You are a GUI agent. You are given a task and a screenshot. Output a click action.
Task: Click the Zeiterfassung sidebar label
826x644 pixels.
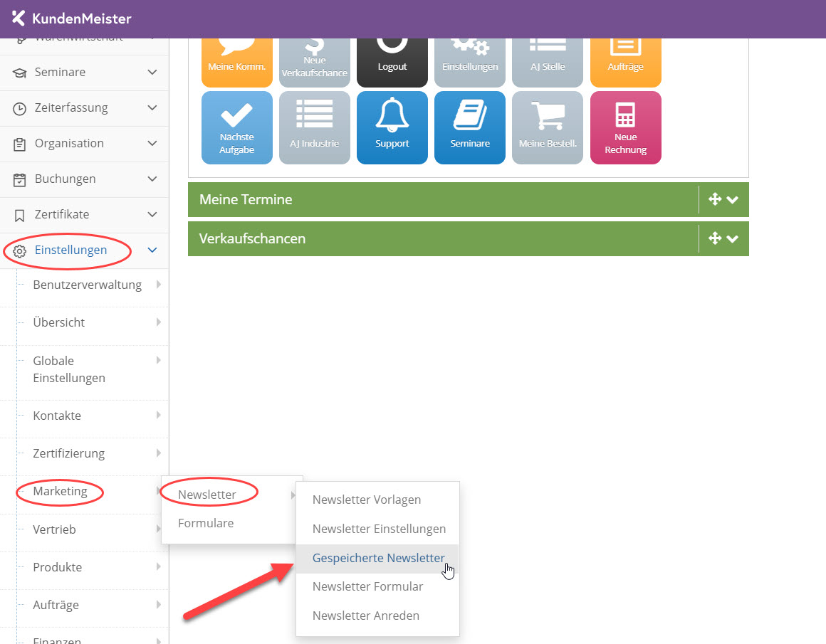click(71, 108)
